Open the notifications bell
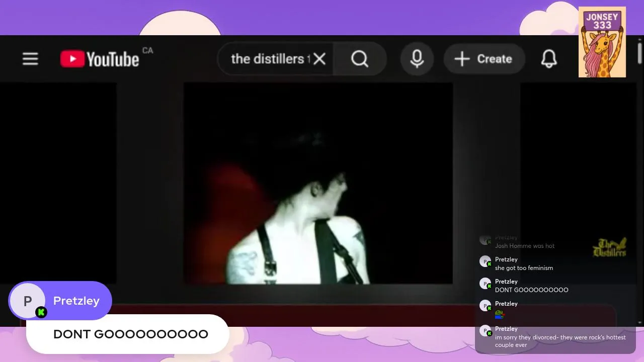Screen dimensions: 644x362 (x=549, y=59)
